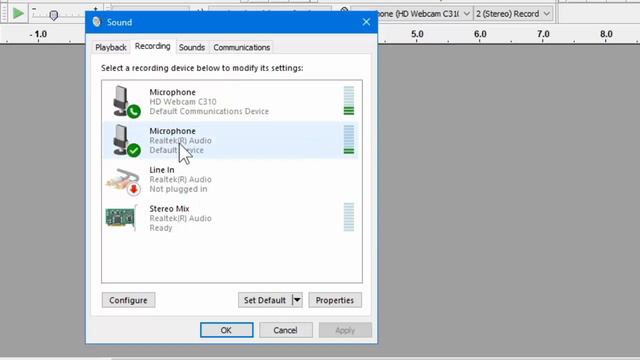Switch to the Playback tab
Image resolution: width=640 pixels, height=360 pixels.
111,47
